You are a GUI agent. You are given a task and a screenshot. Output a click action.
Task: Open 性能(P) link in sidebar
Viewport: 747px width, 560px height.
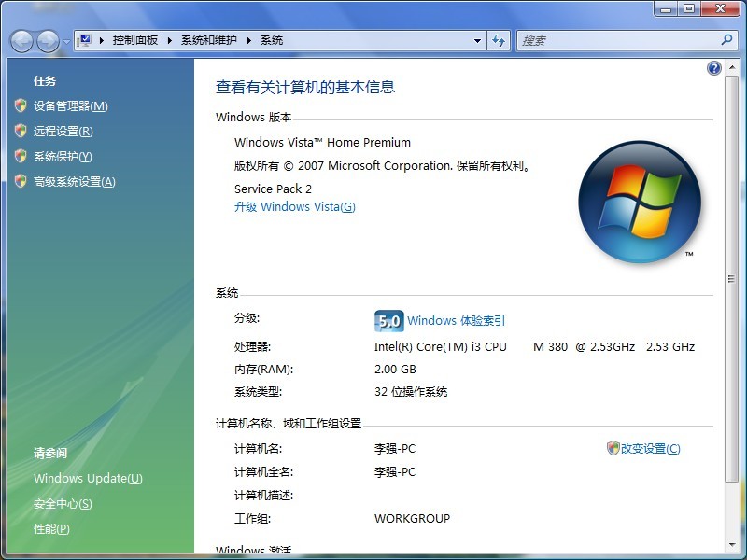click(x=51, y=529)
